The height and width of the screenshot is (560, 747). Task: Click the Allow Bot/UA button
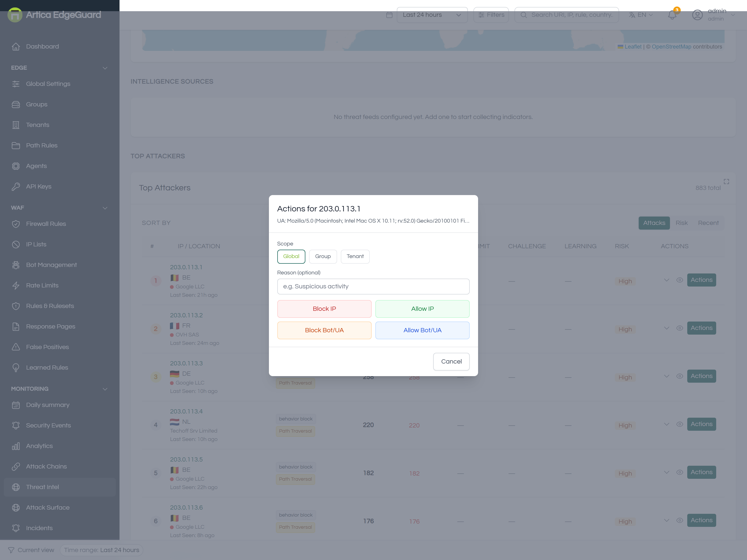(x=423, y=330)
